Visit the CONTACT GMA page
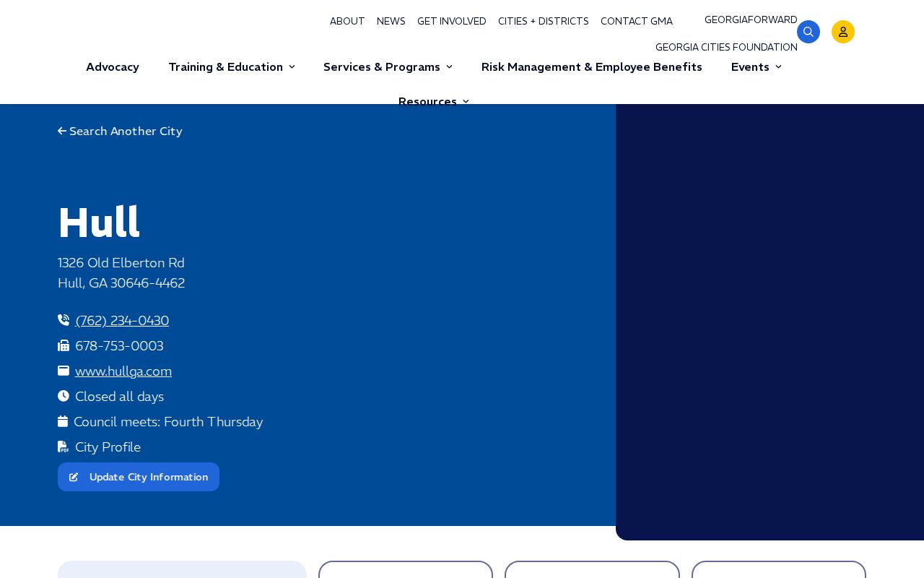 637,22
